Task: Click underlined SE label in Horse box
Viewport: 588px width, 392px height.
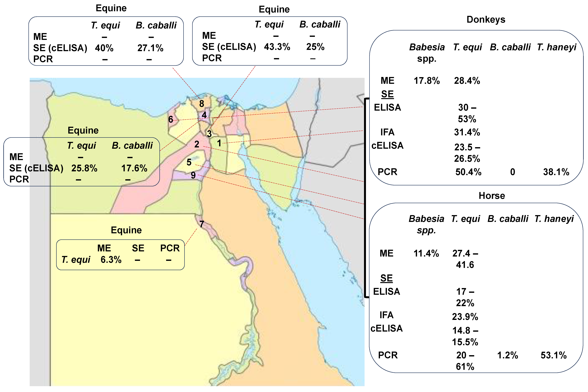Action: (x=386, y=278)
